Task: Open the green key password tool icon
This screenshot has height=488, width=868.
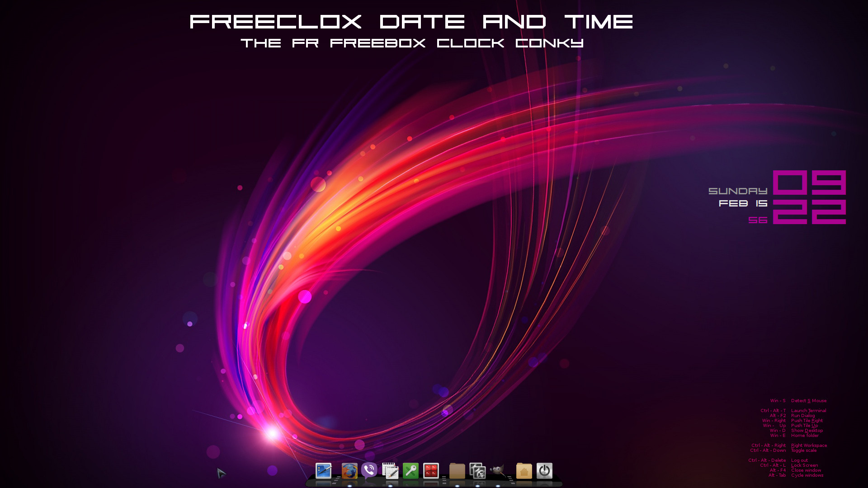Action: click(x=410, y=471)
